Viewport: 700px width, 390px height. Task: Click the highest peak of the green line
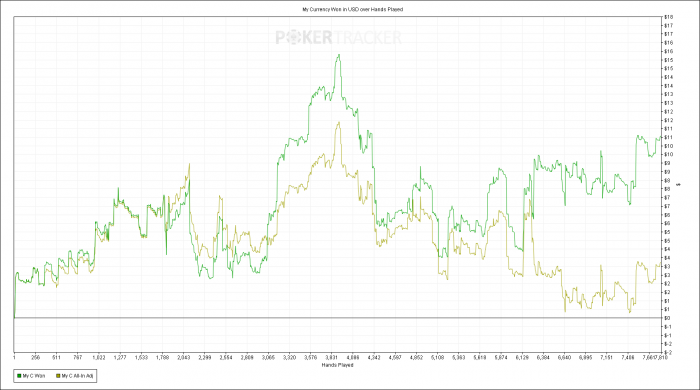pos(339,55)
